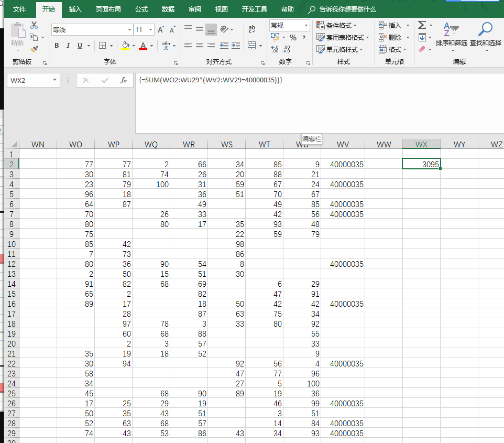
Task: Click the fill color bucket icon
Action: pyautogui.click(x=125, y=46)
